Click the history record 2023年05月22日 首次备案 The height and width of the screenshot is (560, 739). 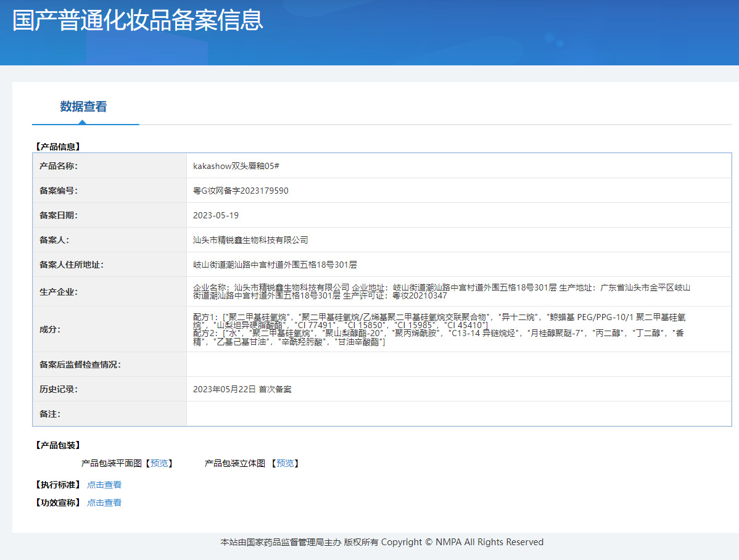pyautogui.click(x=242, y=389)
